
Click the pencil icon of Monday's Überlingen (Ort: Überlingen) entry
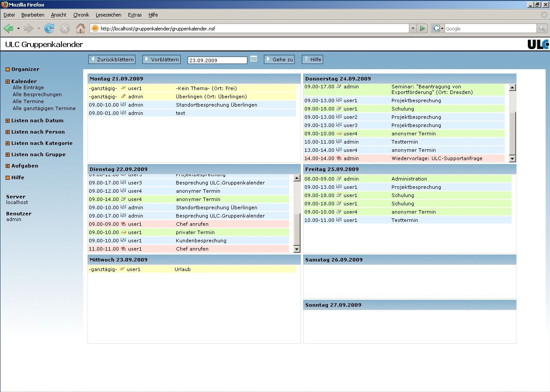pos(123,97)
